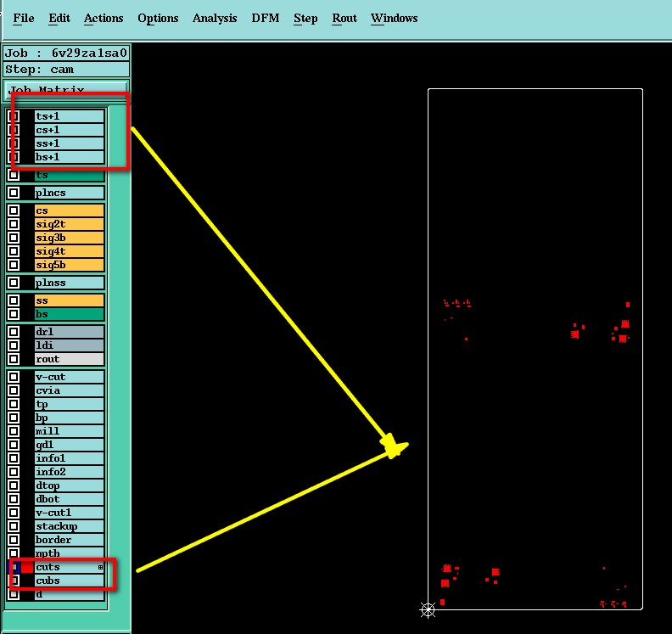Toggle display checkbox for drl layer

click(14, 332)
